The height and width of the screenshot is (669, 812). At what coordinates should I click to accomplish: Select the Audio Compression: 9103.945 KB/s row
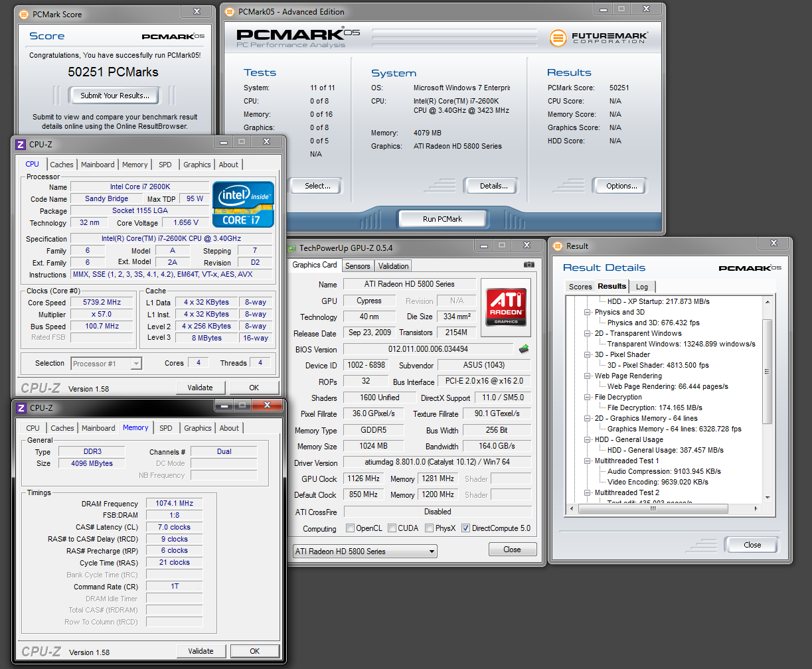coord(664,471)
